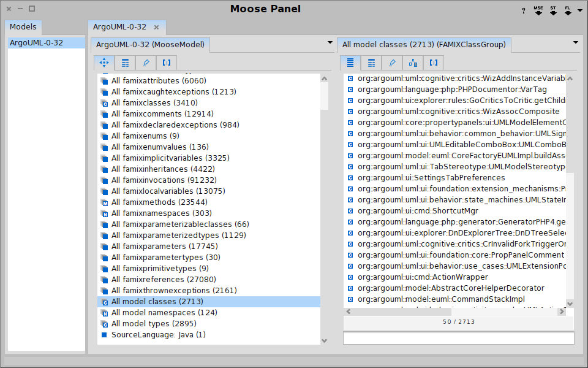Click the class icon beside CommandStackImpl
The height and width of the screenshot is (368, 588).
point(350,299)
